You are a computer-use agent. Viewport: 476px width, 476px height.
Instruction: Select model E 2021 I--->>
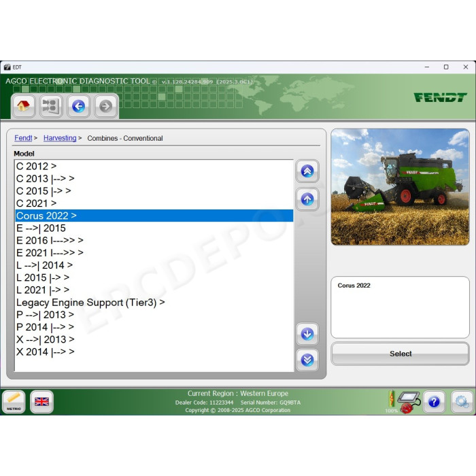[154, 253]
